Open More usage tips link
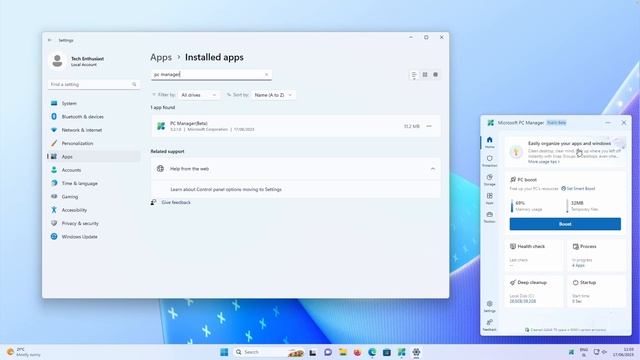 (x=544, y=162)
